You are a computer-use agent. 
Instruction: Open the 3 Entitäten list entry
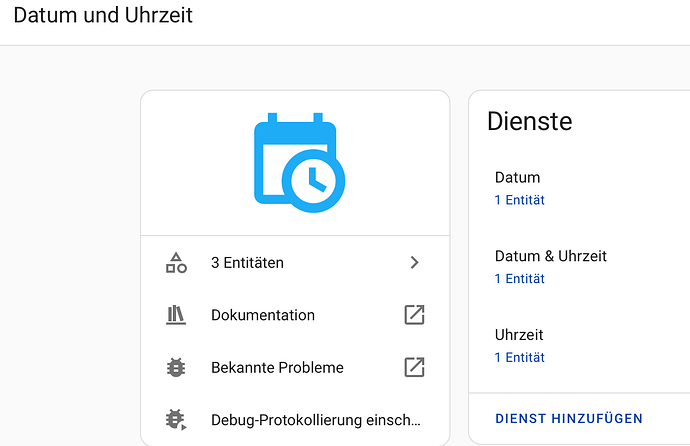tap(247, 263)
